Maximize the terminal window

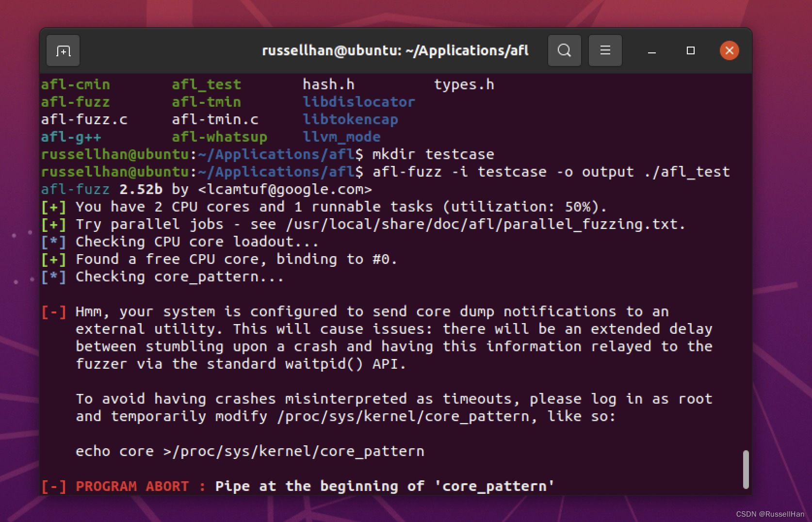point(691,50)
